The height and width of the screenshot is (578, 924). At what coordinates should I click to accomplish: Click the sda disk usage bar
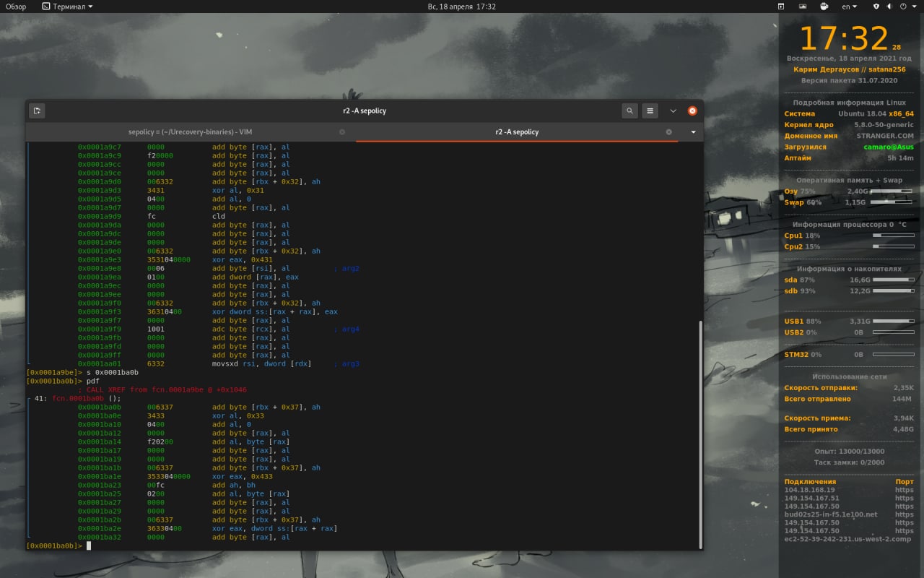[x=894, y=280]
